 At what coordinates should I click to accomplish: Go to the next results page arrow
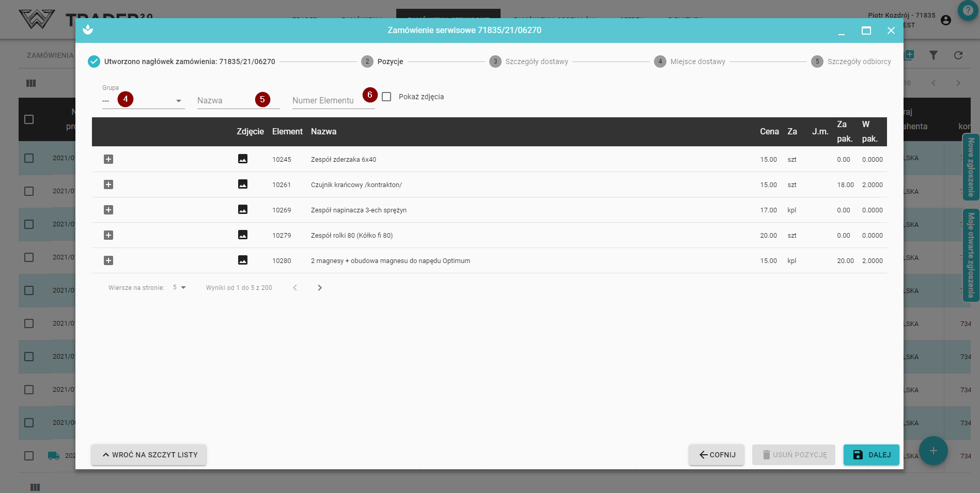(320, 288)
